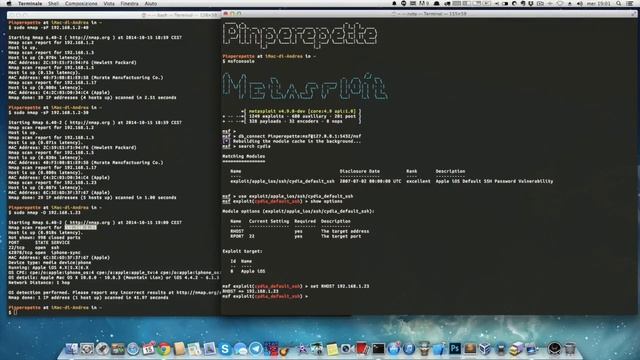The width and height of the screenshot is (640, 360).
Task: Open the Apple menu
Action: (9, 3)
